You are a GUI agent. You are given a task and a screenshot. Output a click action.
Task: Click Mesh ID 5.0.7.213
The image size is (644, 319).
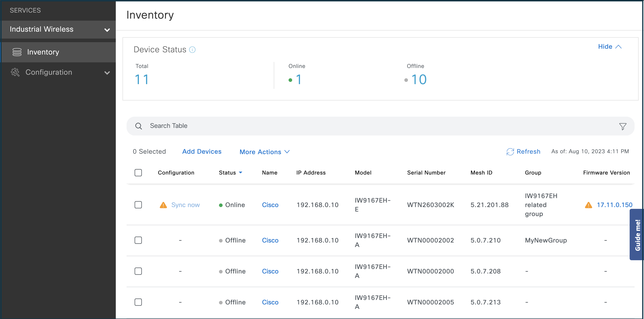pyautogui.click(x=485, y=302)
